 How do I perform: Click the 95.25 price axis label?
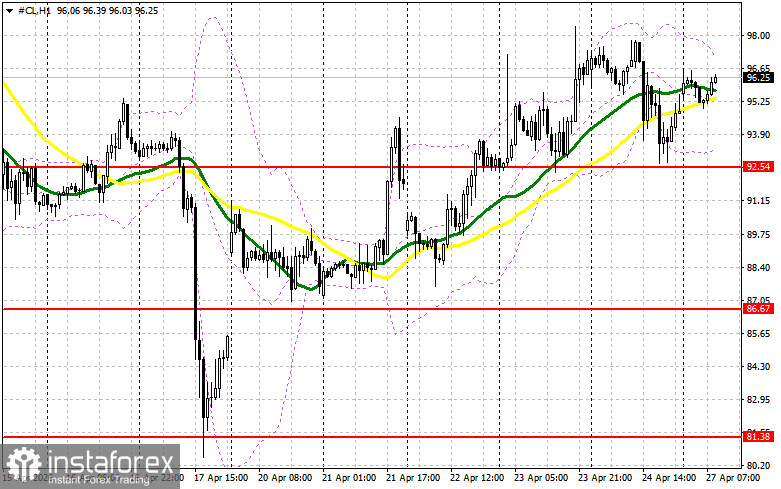[758, 102]
